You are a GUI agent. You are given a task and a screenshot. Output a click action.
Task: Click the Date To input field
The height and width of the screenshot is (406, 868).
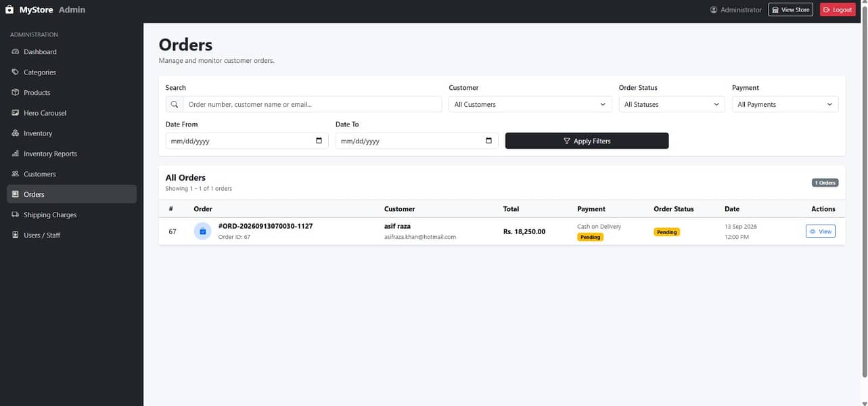point(417,141)
